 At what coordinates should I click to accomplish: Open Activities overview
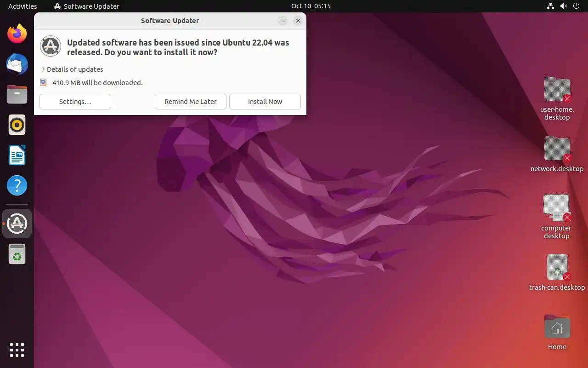[23, 6]
